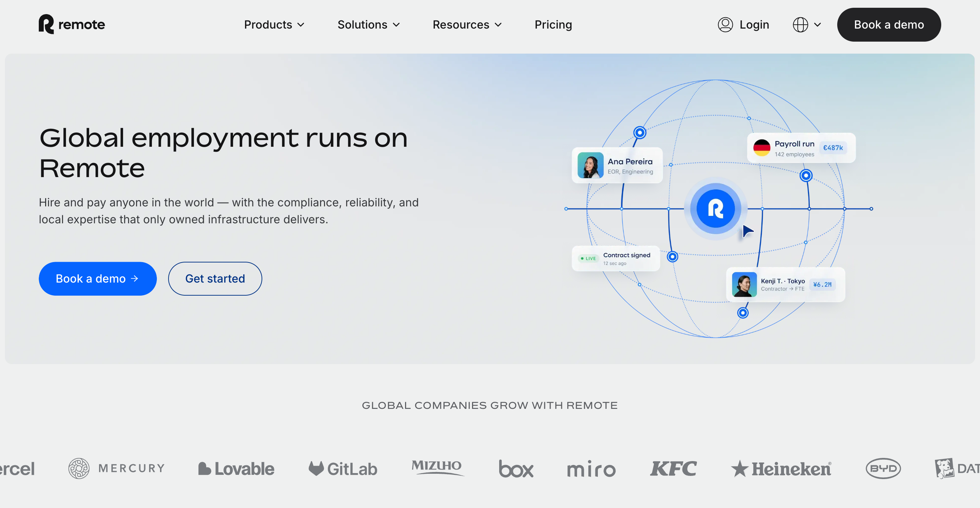Click the ¥6.2M amount badge
This screenshot has height=508, width=980.
point(822,284)
